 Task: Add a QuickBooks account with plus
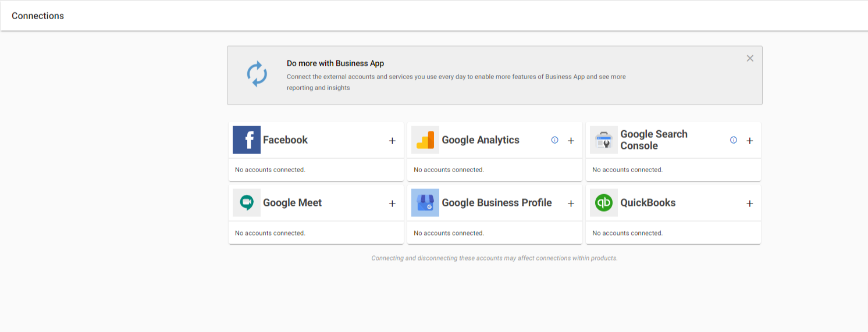pyautogui.click(x=749, y=204)
